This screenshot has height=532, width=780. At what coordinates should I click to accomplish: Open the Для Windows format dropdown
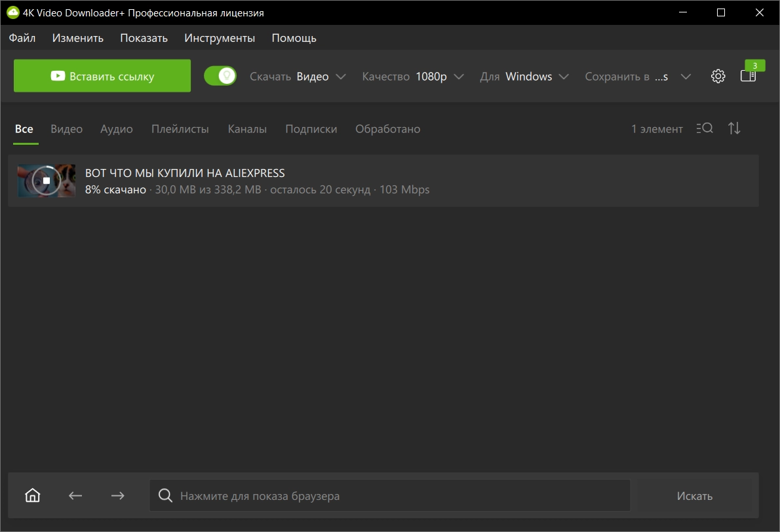(x=524, y=77)
